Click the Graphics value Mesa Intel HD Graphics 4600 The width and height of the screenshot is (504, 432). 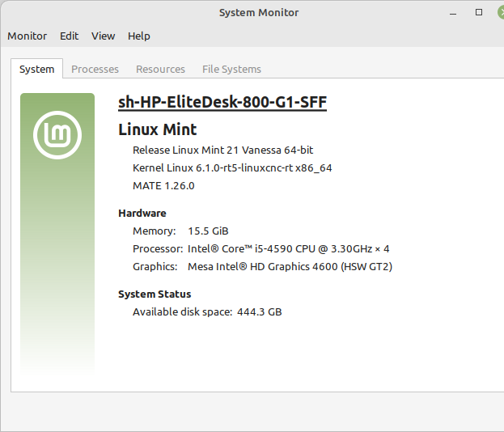290,267
